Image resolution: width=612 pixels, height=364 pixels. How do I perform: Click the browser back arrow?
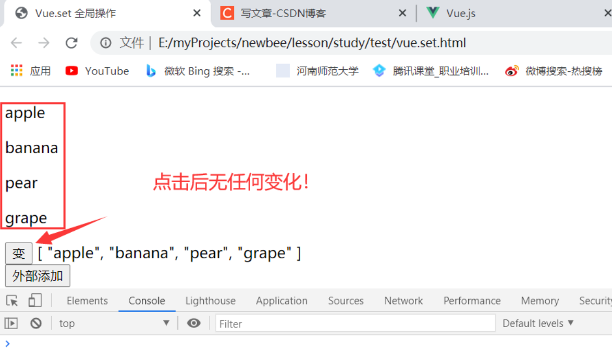[x=16, y=43]
